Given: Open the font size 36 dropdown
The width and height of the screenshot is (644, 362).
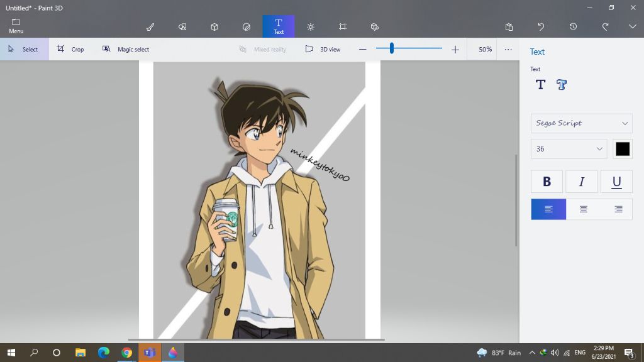Looking at the screenshot, I should click(x=569, y=148).
